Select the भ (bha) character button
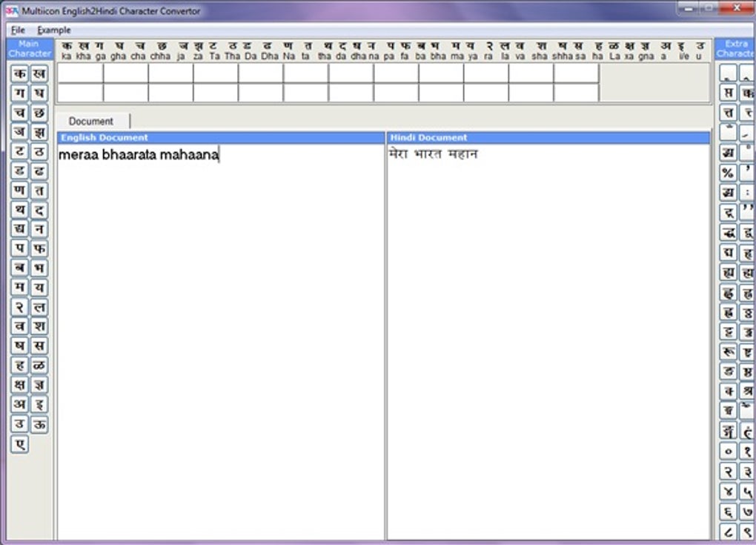This screenshot has width=756, height=545. click(x=39, y=268)
